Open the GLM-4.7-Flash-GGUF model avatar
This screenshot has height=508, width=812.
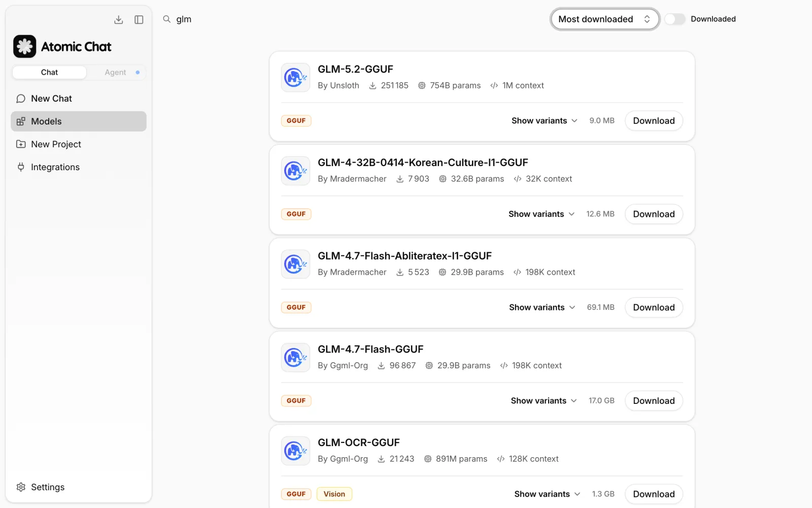pos(295,358)
